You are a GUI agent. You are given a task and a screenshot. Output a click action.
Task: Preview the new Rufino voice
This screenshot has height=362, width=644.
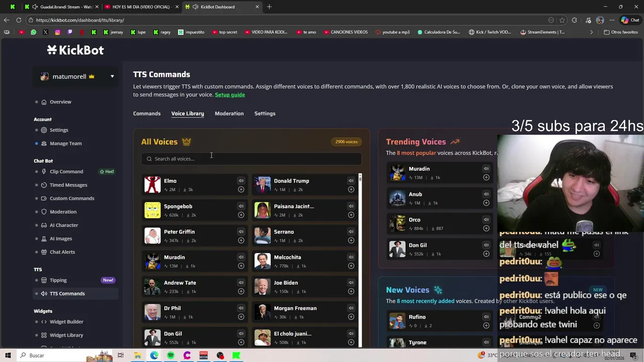coord(486,317)
